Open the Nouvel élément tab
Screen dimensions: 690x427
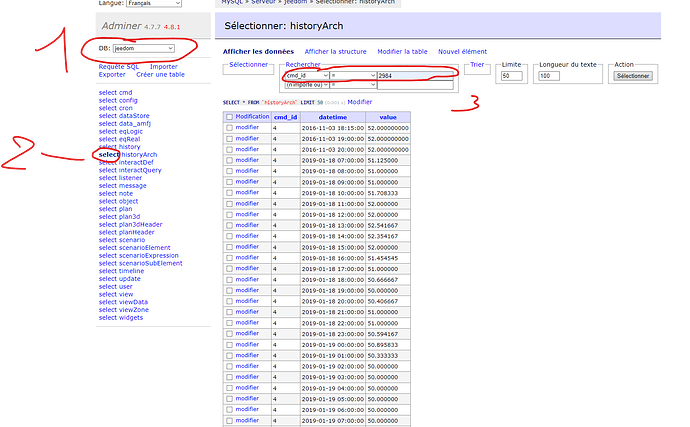(462, 51)
